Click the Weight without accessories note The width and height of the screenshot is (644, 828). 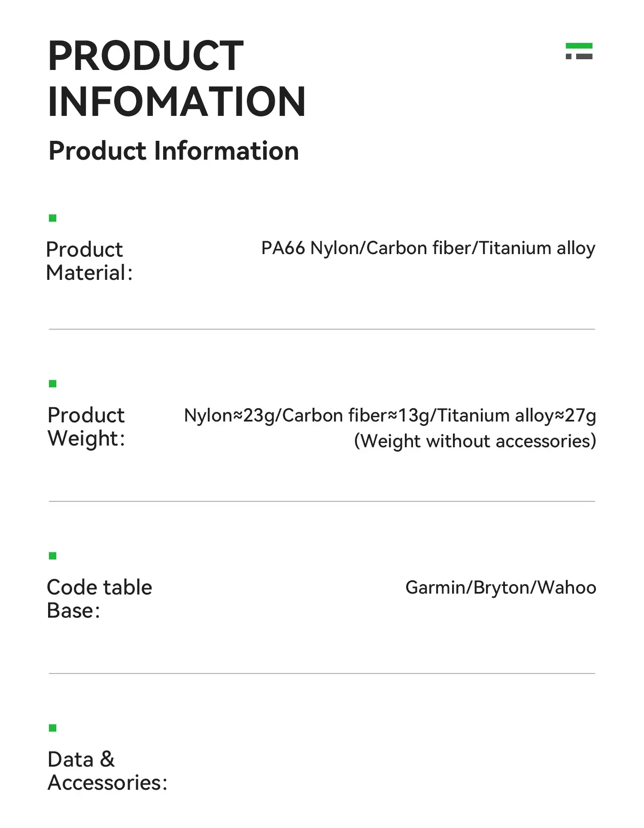pos(475,441)
